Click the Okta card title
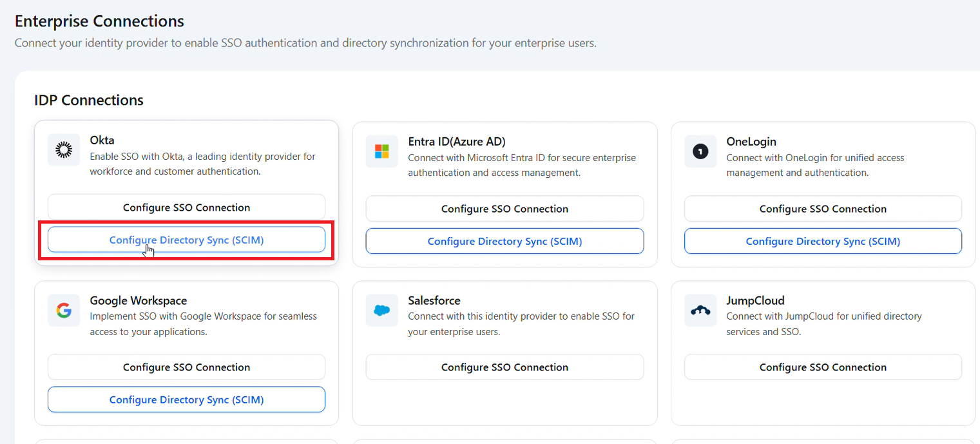 point(102,140)
